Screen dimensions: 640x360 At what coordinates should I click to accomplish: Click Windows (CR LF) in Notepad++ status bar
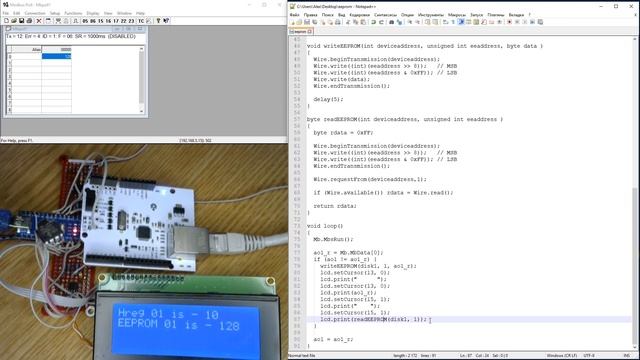click(562, 356)
